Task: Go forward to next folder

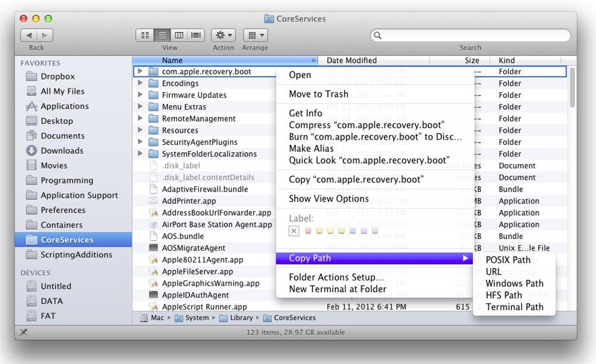Action: pyautogui.click(x=45, y=35)
